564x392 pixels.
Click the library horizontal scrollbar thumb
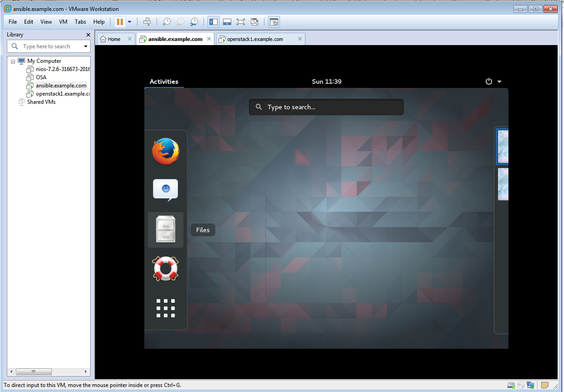[34, 372]
